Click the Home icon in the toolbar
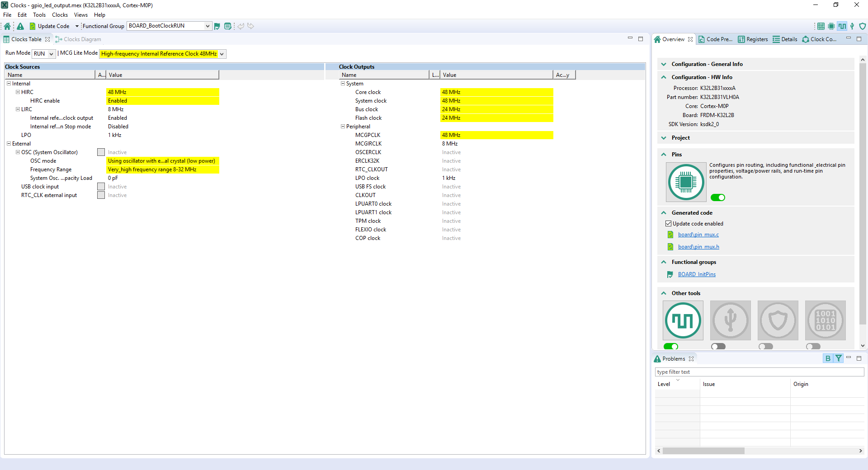Viewport: 868px width, 470px height. coord(7,26)
